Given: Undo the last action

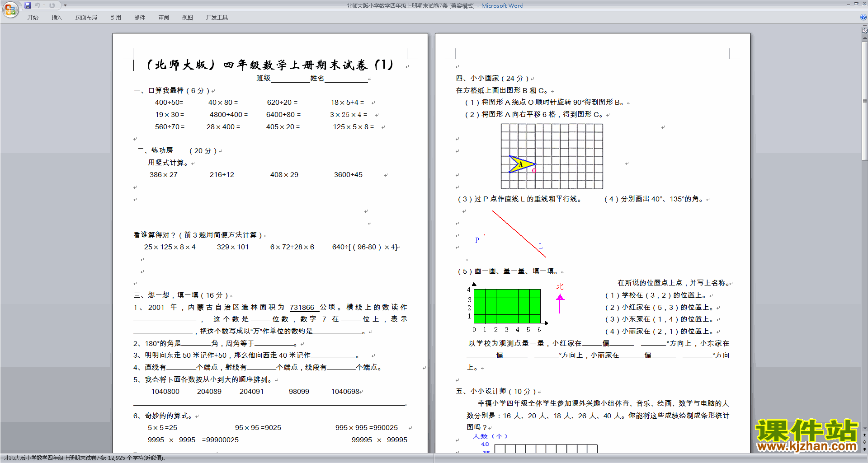Looking at the screenshot, I should 38,5.
